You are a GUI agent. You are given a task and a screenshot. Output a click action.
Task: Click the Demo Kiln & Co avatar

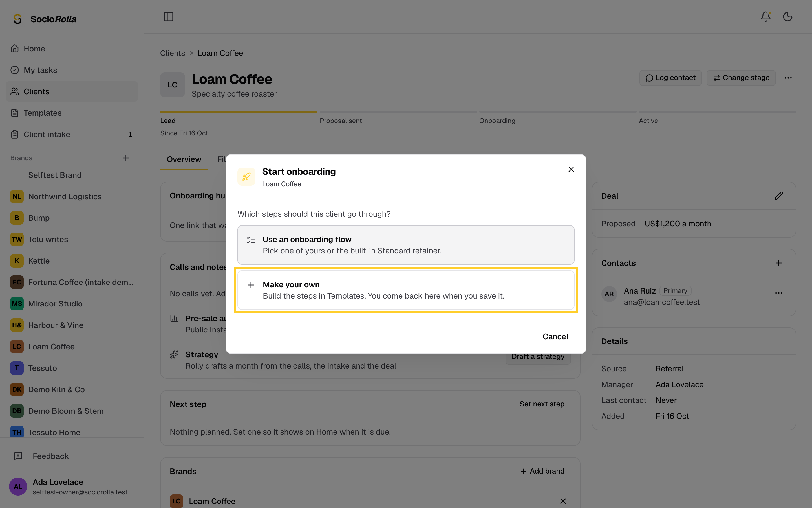tap(17, 389)
